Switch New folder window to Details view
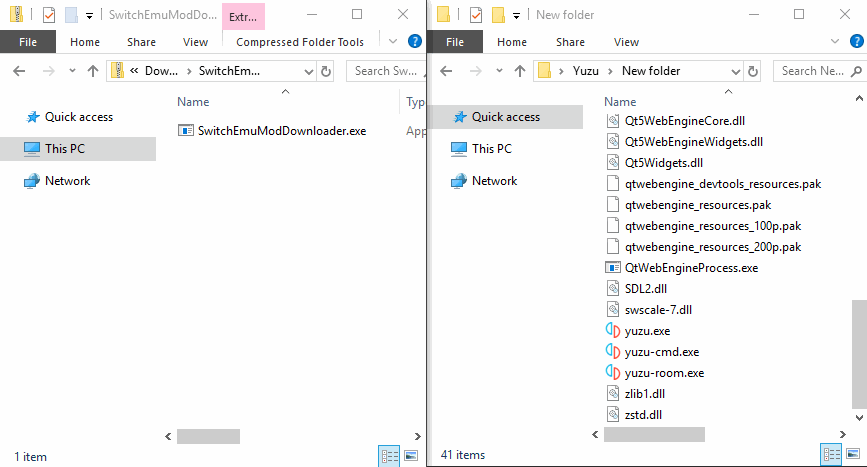The height and width of the screenshot is (467, 867). (x=831, y=455)
